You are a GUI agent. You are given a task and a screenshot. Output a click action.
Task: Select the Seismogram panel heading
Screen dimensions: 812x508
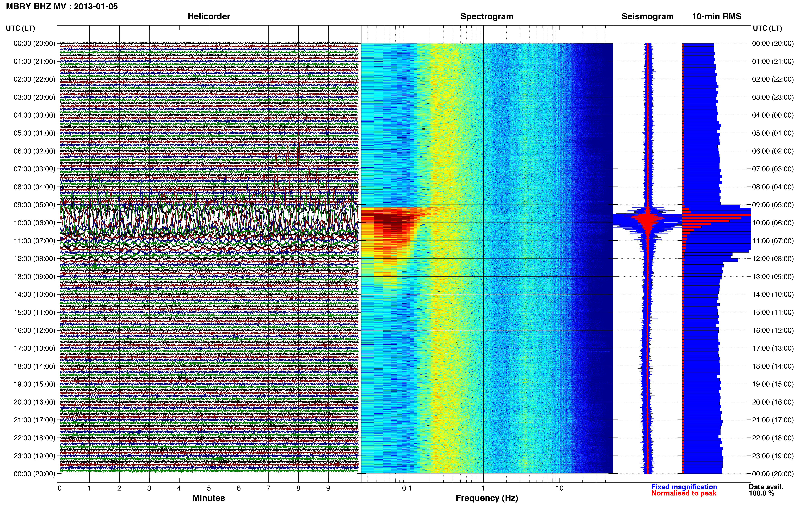pyautogui.click(x=648, y=16)
